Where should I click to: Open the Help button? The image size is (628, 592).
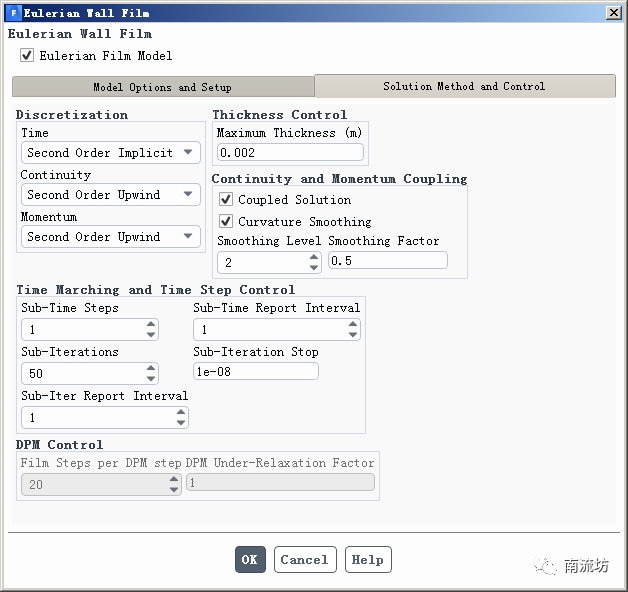point(368,559)
